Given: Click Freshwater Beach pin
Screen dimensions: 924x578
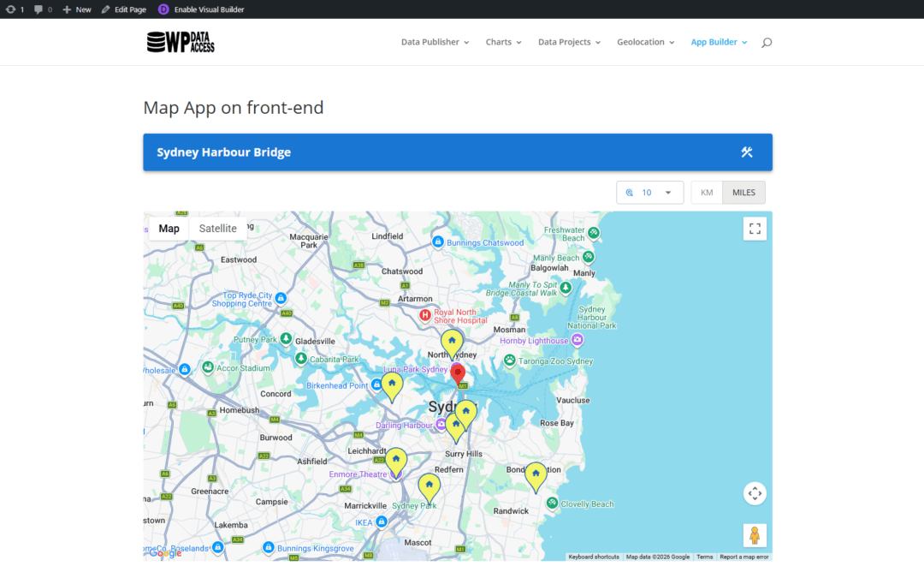Looking at the screenshot, I should coord(594,233).
